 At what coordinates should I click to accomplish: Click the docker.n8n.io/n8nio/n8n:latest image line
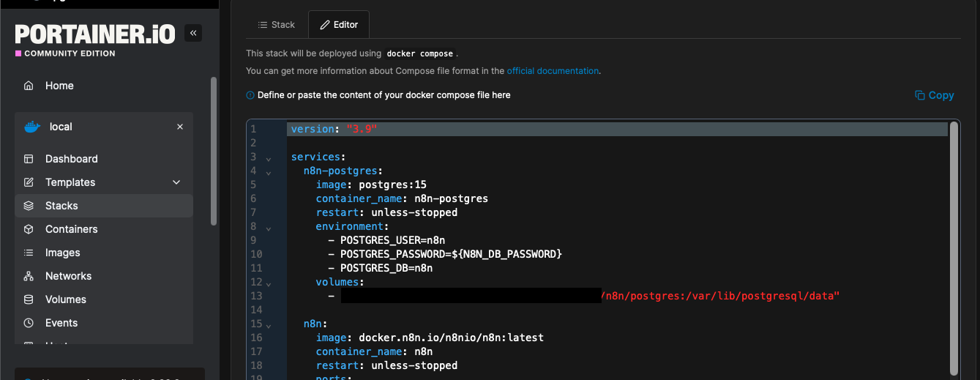click(430, 338)
